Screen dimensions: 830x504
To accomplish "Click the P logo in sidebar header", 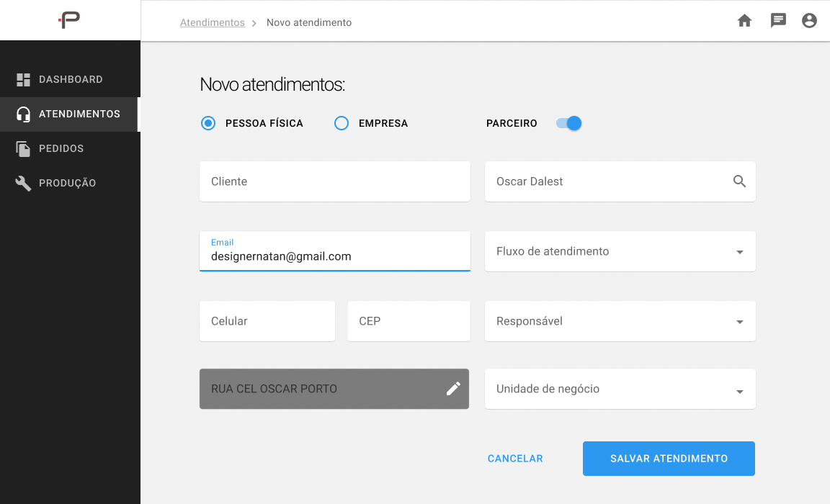I will [x=69, y=20].
